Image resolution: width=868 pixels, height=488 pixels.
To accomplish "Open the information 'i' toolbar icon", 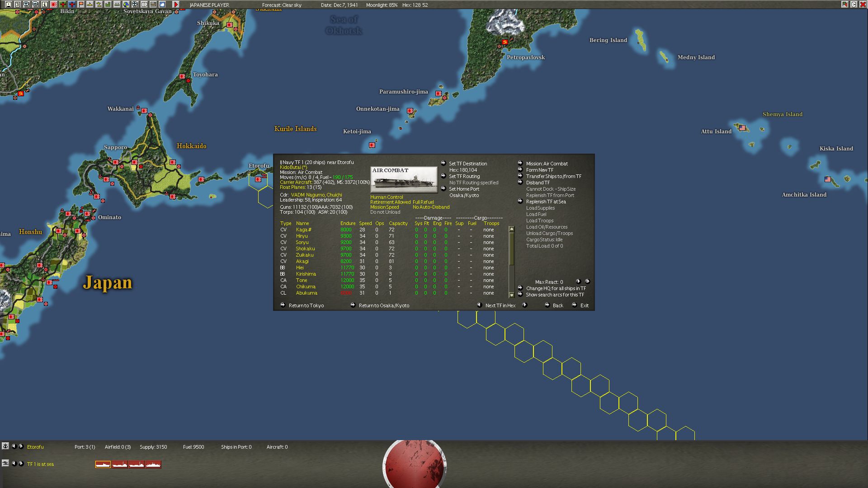I will [x=45, y=5].
